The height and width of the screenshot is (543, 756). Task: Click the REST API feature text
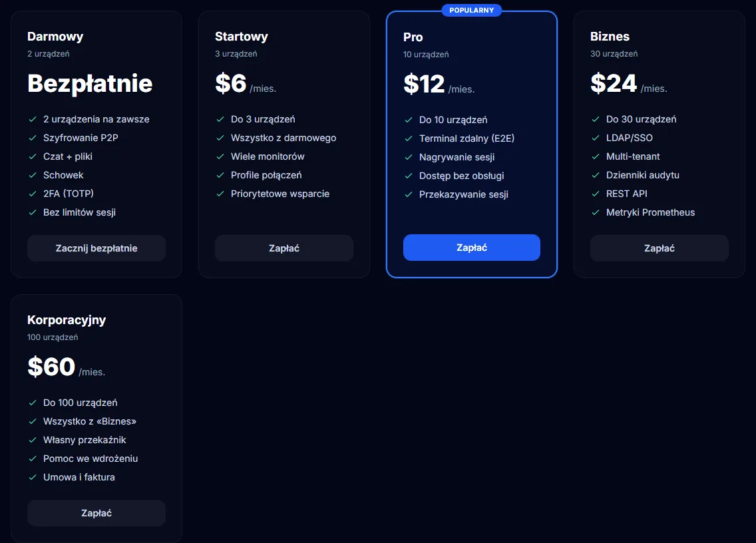[x=626, y=194]
